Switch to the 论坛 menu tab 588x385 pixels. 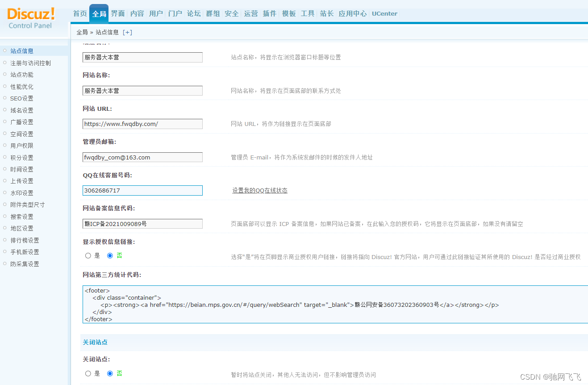194,13
